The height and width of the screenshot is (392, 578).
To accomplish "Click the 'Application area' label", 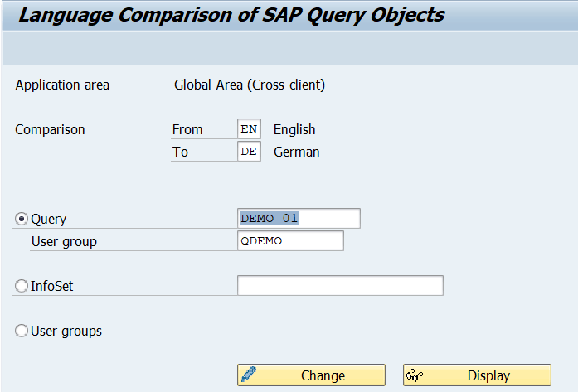I will pyautogui.click(x=62, y=85).
